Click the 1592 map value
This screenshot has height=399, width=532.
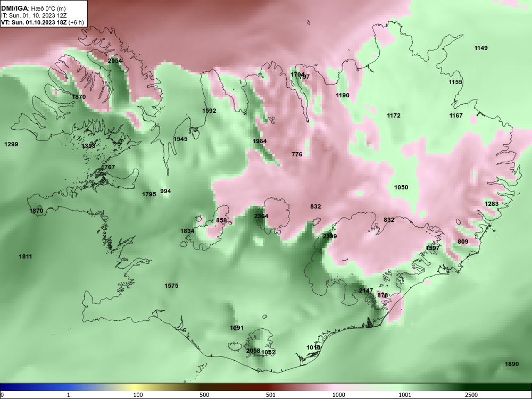click(209, 111)
